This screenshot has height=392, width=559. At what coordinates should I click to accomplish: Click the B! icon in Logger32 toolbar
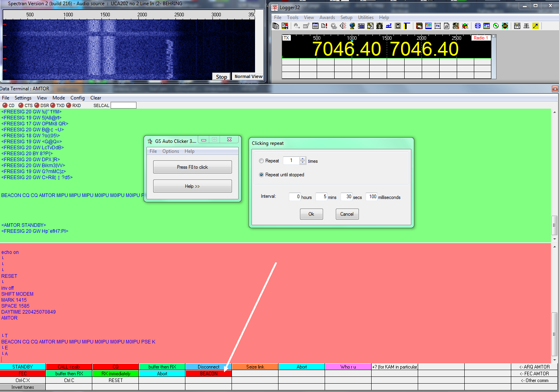(324, 26)
